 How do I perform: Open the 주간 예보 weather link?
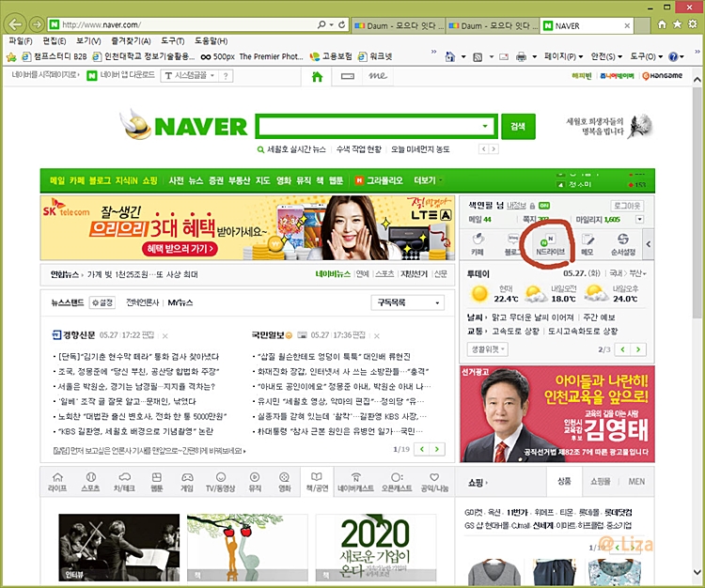599,317
